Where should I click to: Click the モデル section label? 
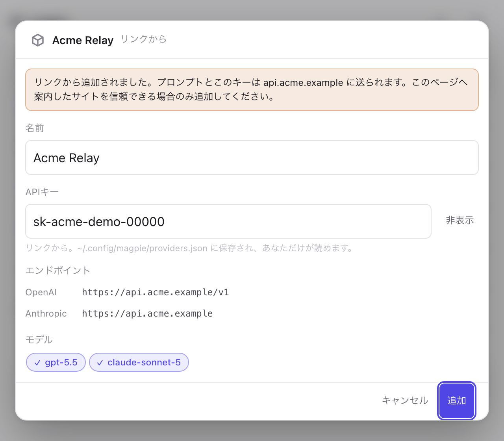(x=39, y=339)
